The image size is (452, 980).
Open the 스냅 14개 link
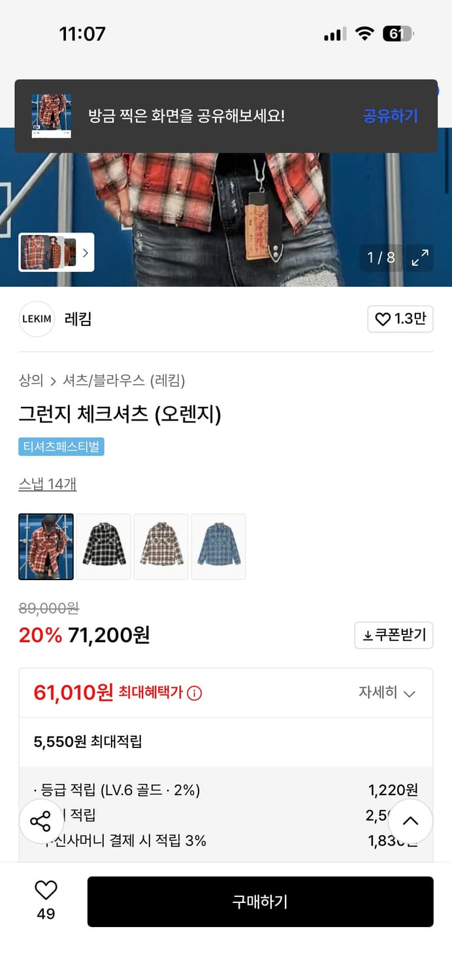pyautogui.click(x=47, y=483)
